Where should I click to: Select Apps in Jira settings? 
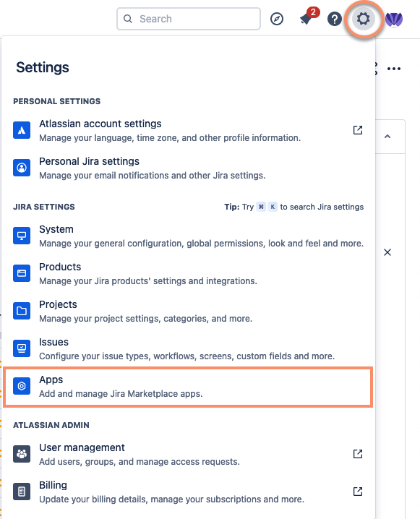click(188, 387)
